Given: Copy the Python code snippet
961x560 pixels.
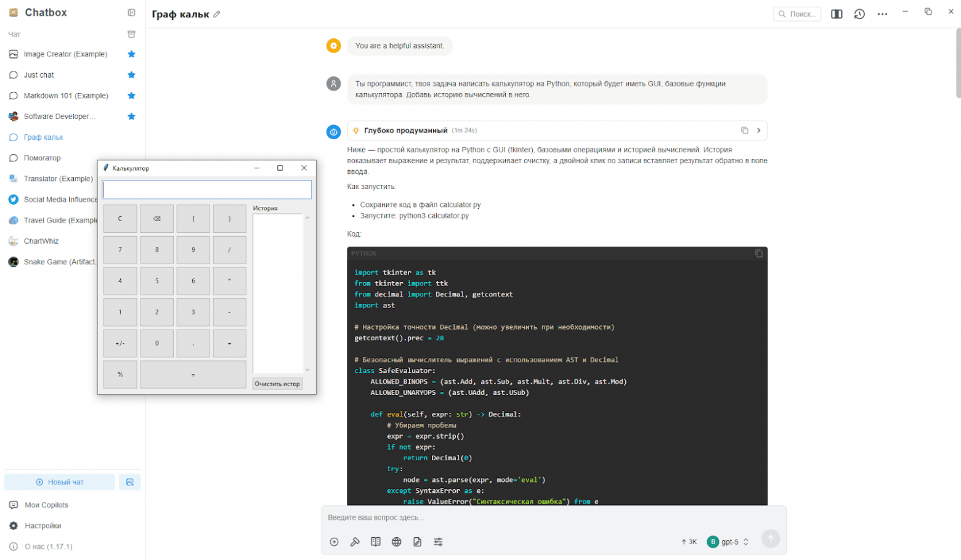Looking at the screenshot, I should [x=758, y=253].
